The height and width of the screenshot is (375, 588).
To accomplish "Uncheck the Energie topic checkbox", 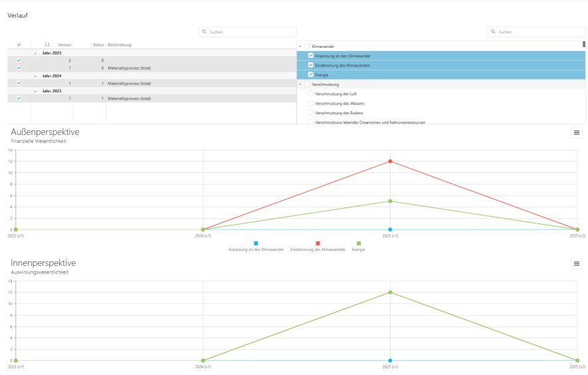I will (310, 74).
